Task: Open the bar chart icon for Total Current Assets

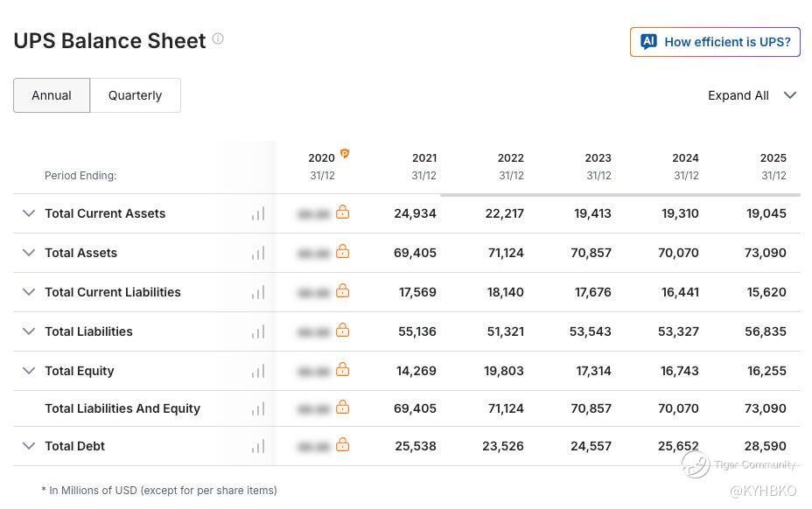Action: [258, 213]
